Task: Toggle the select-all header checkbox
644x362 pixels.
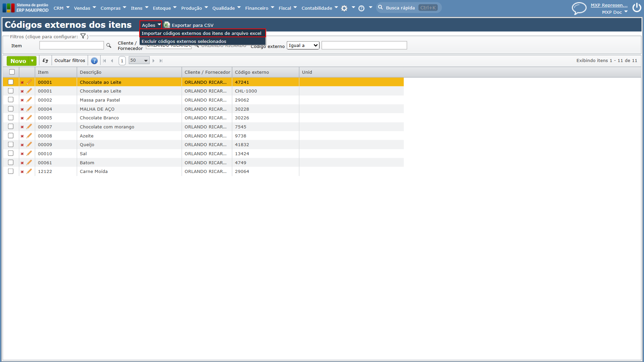Action: tap(12, 72)
